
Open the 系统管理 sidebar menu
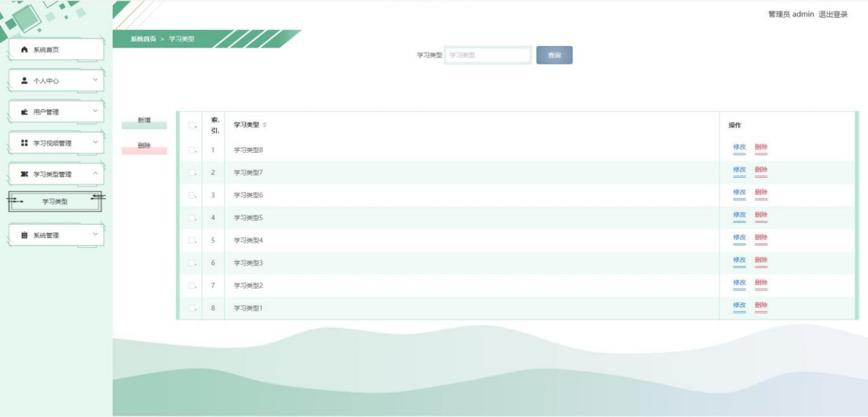click(x=56, y=235)
